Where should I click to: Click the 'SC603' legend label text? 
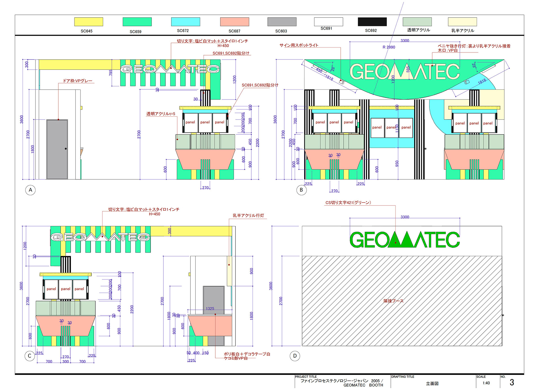tap(281, 31)
